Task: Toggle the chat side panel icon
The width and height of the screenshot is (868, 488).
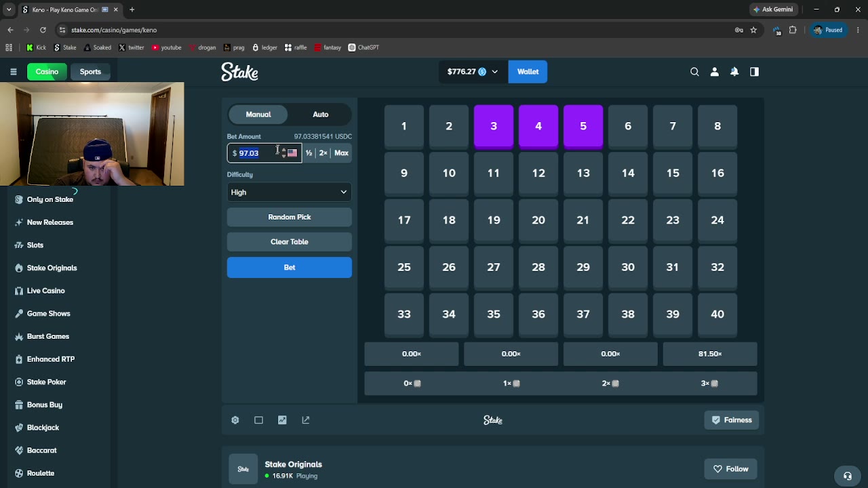Action: click(x=754, y=72)
